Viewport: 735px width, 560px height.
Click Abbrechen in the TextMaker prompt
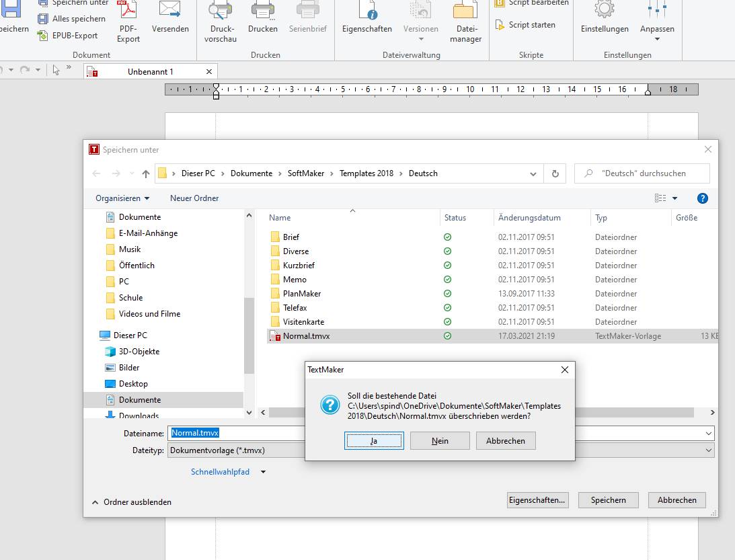tap(505, 441)
